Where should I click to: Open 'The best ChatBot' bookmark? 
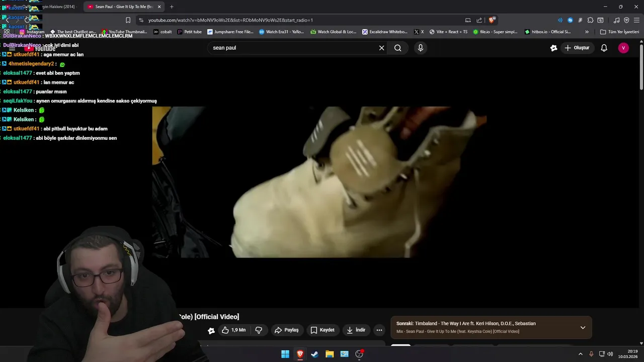[73, 32]
